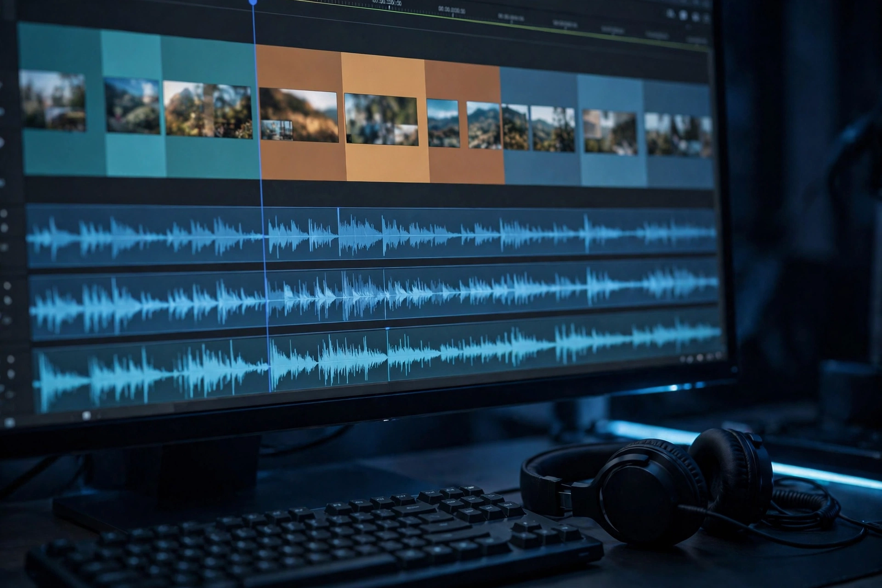Select the first steel-blue video clip
The width and height of the screenshot is (882, 588).
pos(540,126)
